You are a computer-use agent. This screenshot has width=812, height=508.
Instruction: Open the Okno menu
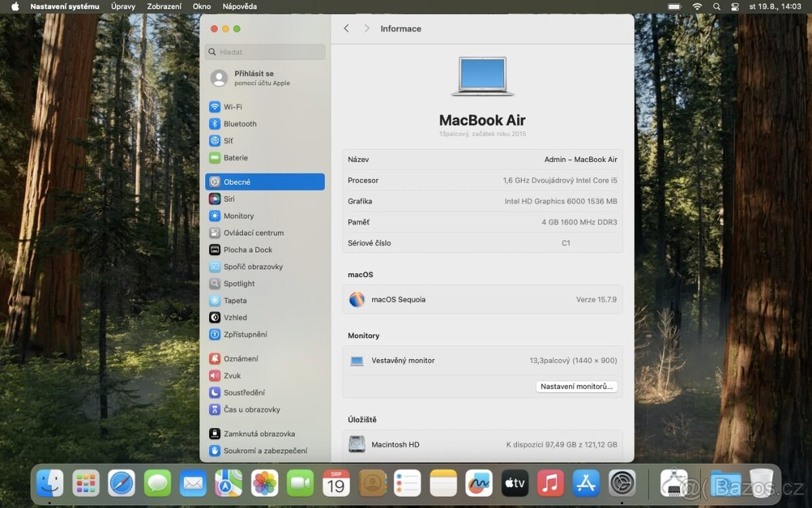pos(202,6)
